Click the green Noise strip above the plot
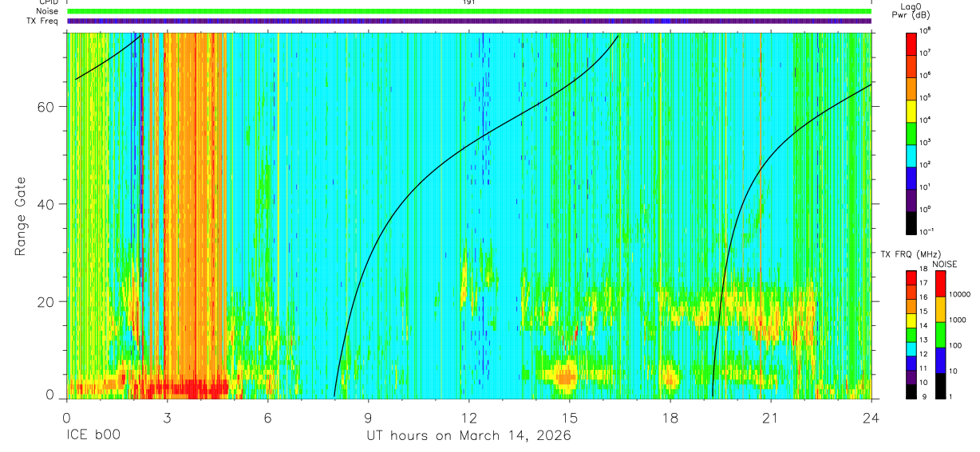This screenshot has width=980, height=452. click(469, 11)
